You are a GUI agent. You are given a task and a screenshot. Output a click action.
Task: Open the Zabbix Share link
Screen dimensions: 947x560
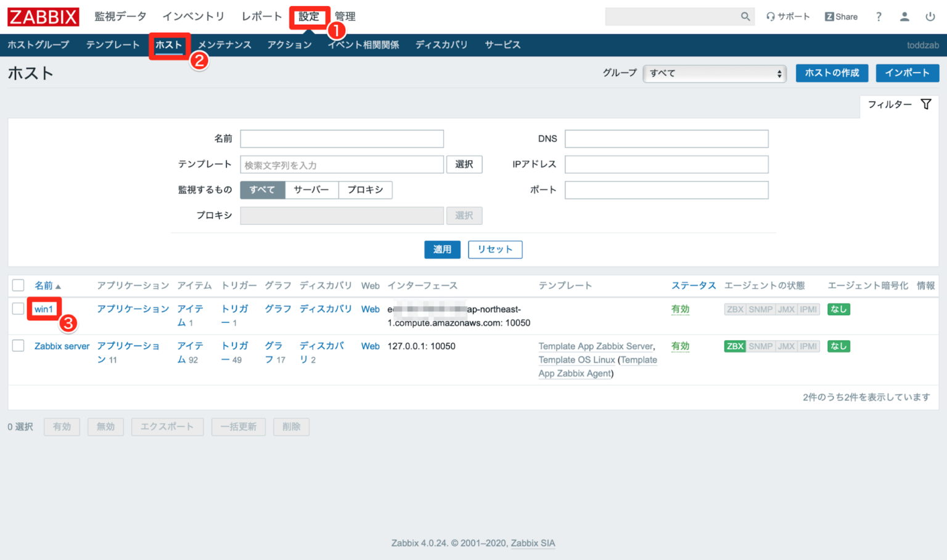click(841, 17)
